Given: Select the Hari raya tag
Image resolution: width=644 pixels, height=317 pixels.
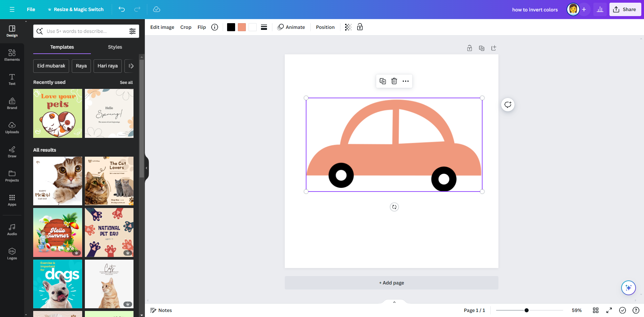Looking at the screenshot, I should (x=108, y=66).
